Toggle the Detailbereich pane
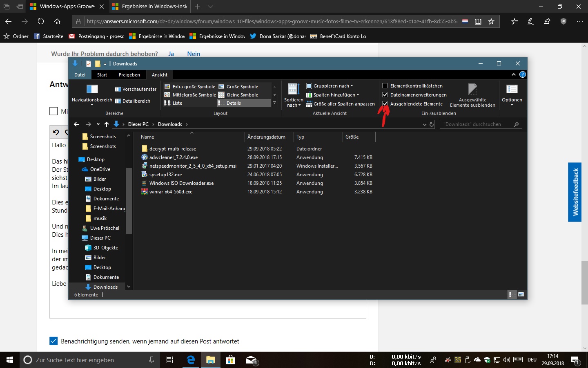Image resolution: width=588 pixels, height=368 pixels. point(133,101)
